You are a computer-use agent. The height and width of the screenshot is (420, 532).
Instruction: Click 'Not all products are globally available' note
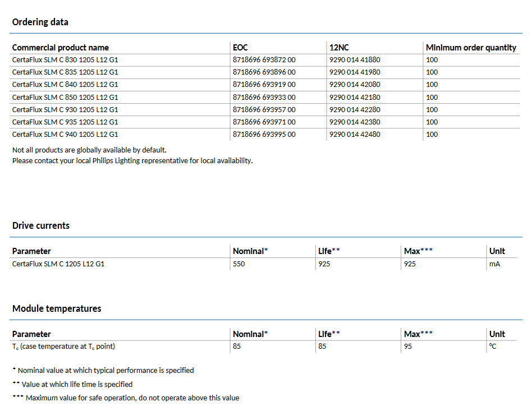89,150
